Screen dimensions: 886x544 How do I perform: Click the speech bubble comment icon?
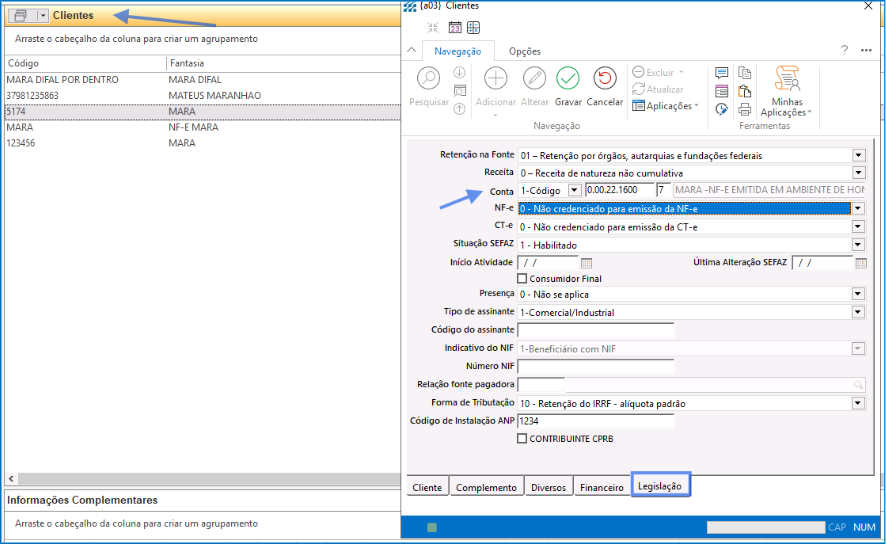point(722,73)
